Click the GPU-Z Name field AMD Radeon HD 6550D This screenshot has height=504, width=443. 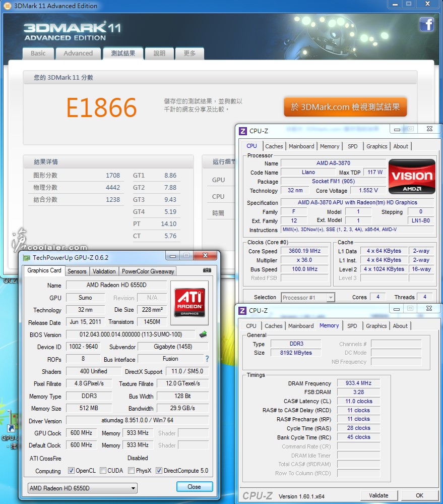pyautogui.click(x=116, y=285)
